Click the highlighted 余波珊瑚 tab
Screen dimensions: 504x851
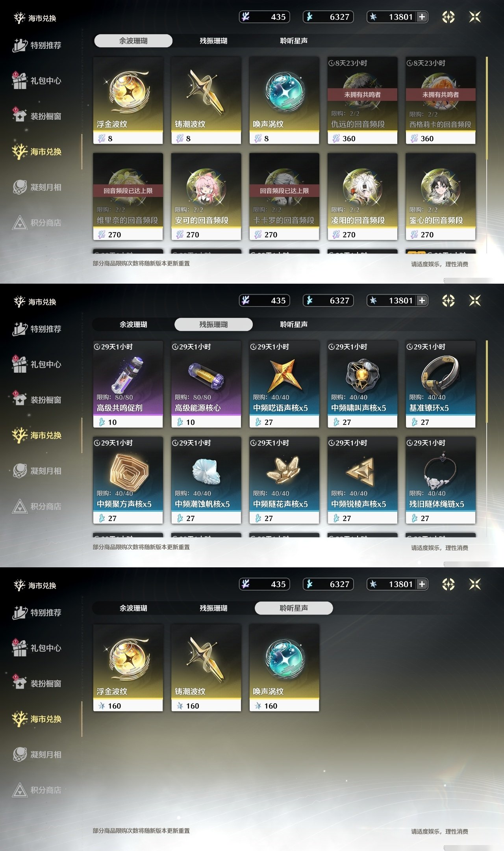pos(133,41)
